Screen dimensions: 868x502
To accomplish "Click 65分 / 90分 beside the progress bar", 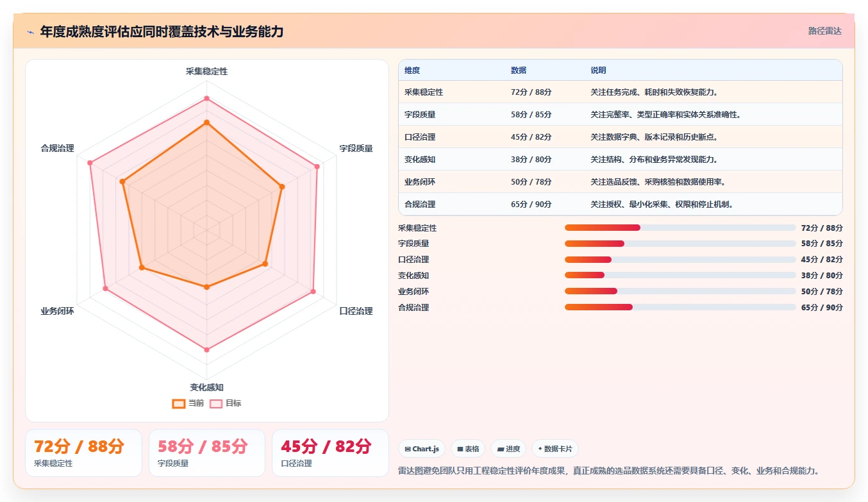I will point(822,307).
